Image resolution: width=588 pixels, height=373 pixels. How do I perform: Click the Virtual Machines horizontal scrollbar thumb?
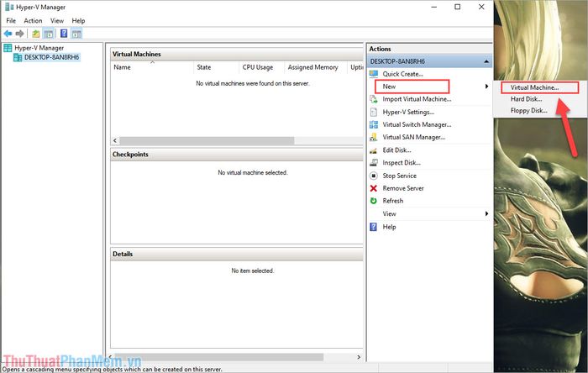pyautogui.click(x=207, y=140)
